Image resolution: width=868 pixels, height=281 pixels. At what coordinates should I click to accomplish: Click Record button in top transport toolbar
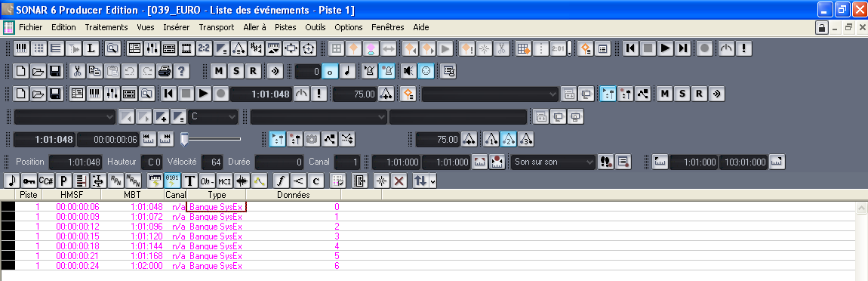(705, 48)
